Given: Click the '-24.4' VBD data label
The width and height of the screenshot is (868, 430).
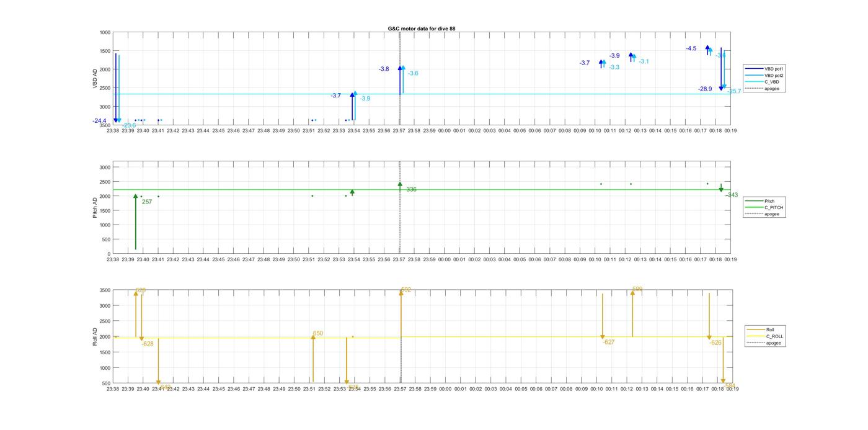Looking at the screenshot, I should click(100, 121).
